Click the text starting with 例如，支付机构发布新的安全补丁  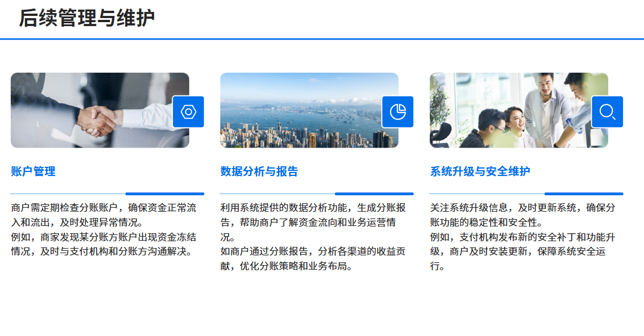pos(522,251)
